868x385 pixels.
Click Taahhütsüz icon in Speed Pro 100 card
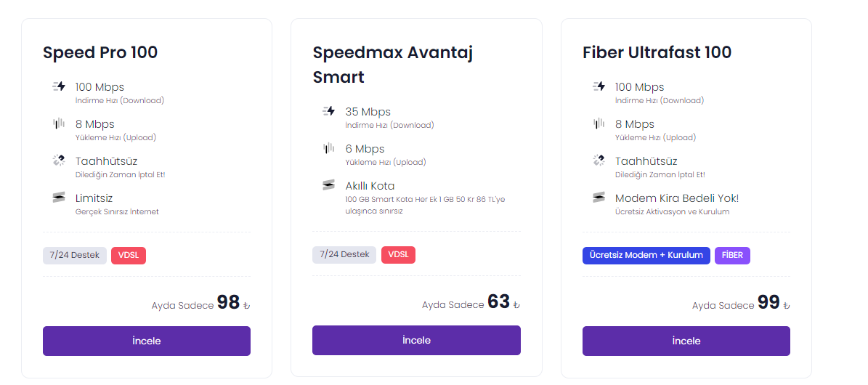(x=59, y=161)
